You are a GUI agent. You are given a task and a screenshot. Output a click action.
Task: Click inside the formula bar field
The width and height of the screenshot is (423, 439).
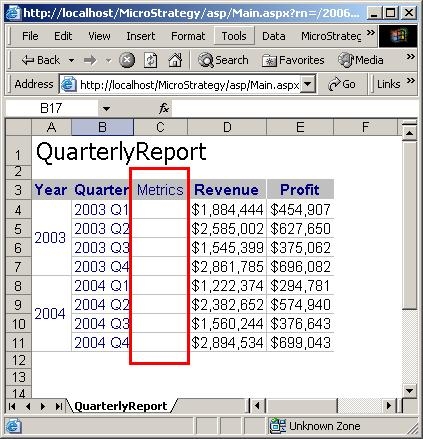(295, 109)
